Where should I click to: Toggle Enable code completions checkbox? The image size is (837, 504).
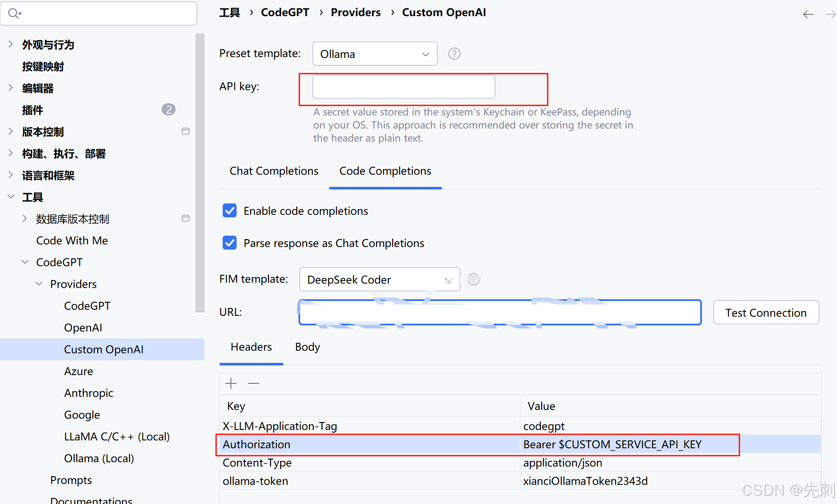point(230,211)
